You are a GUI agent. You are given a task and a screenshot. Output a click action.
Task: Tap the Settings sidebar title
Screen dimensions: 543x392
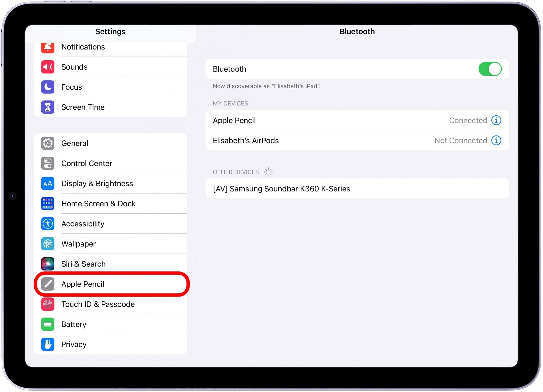(110, 31)
